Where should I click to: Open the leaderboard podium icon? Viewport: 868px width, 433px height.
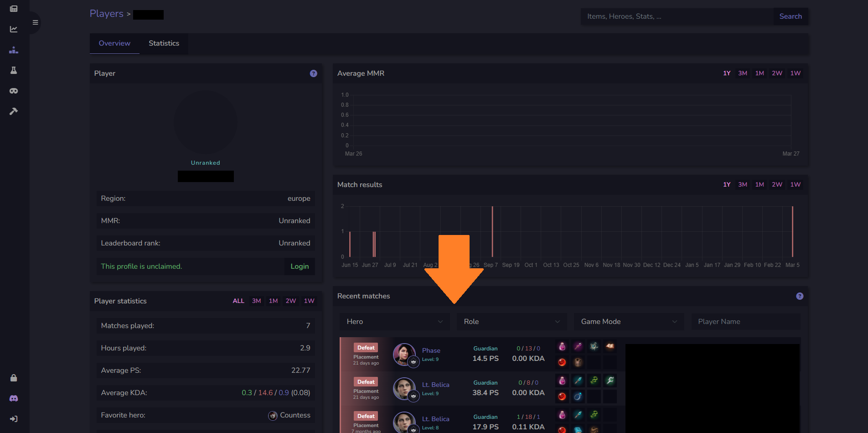14,50
